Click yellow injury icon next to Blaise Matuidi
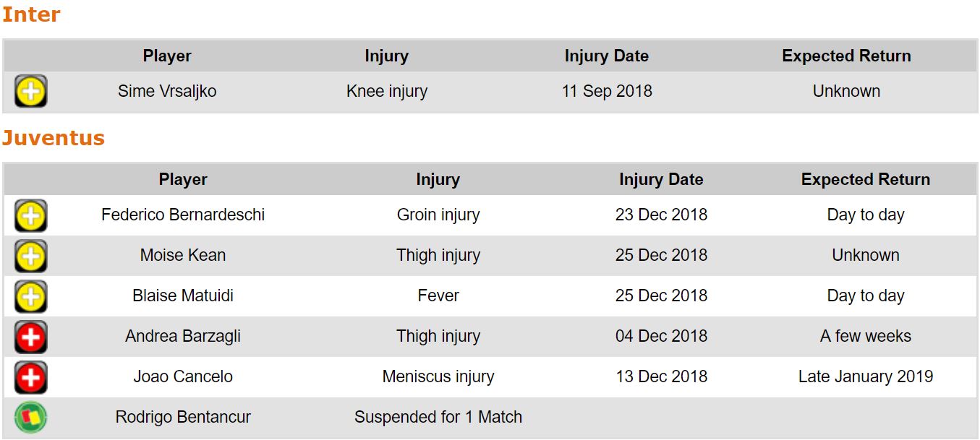The width and height of the screenshot is (980, 440). point(30,296)
